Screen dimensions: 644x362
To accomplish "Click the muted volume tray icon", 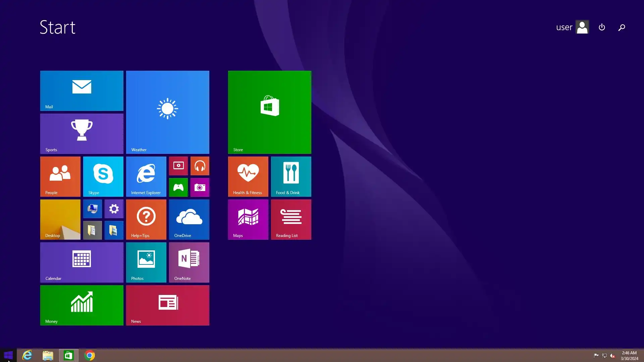I will pyautogui.click(x=612, y=356).
